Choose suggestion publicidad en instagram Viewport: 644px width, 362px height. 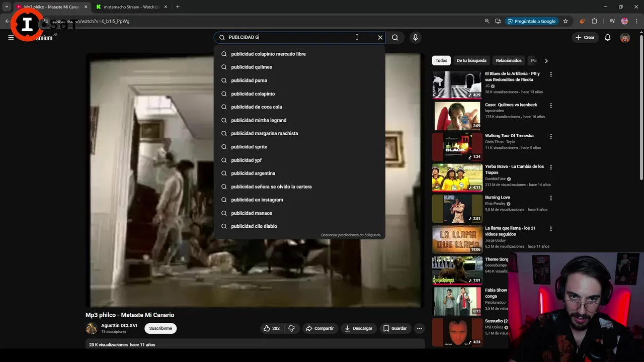(x=299, y=200)
